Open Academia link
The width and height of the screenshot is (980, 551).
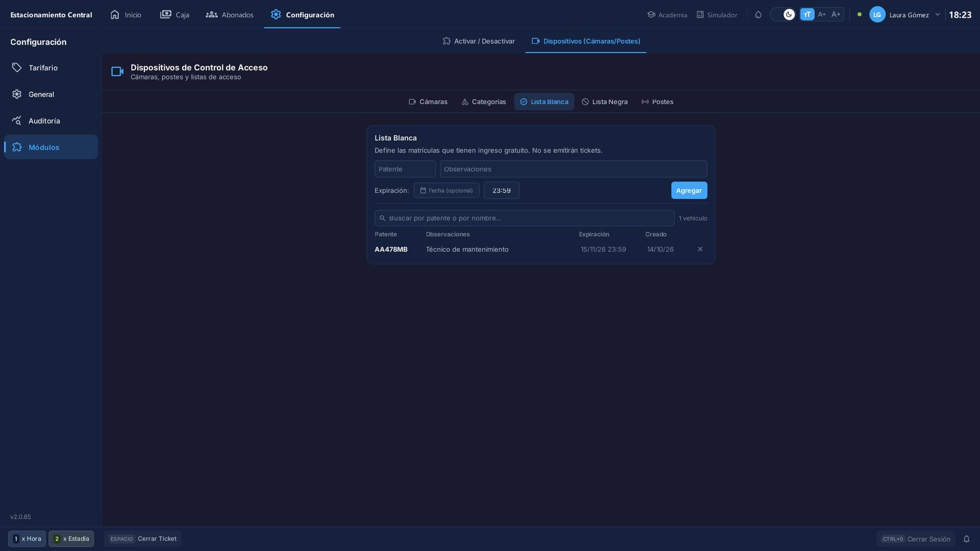tap(667, 15)
